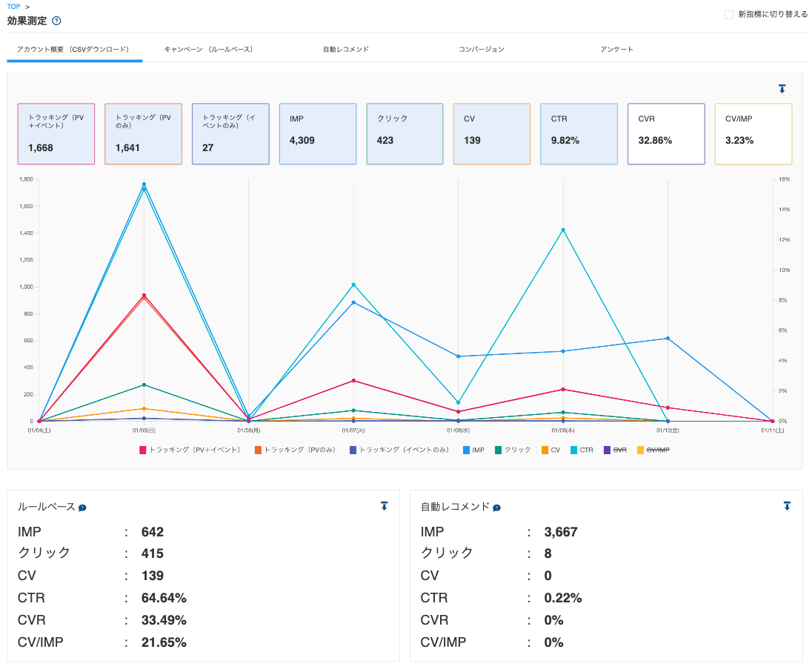
Task: Go to TOP breadcrumb link
Action: click(14, 7)
